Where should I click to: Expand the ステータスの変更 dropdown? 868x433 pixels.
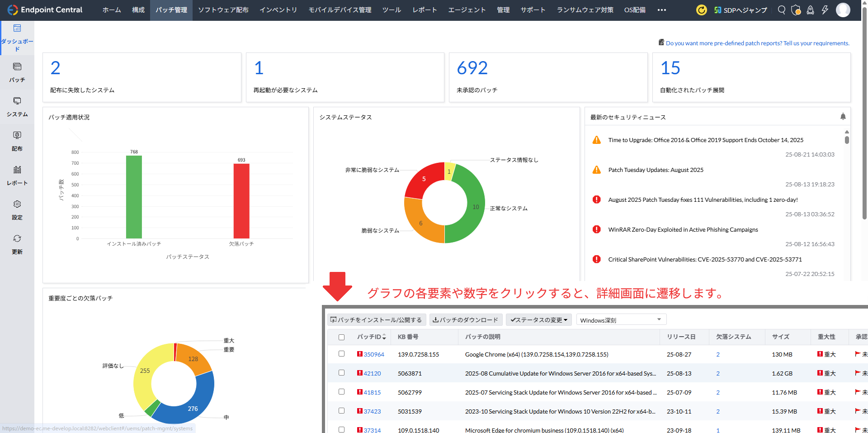pyautogui.click(x=538, y=320)
